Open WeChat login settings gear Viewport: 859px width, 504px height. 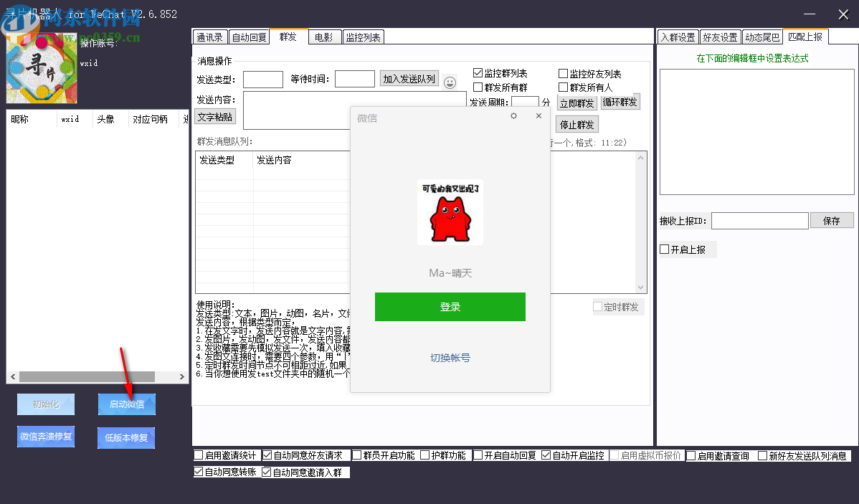[x=513, y=115]
